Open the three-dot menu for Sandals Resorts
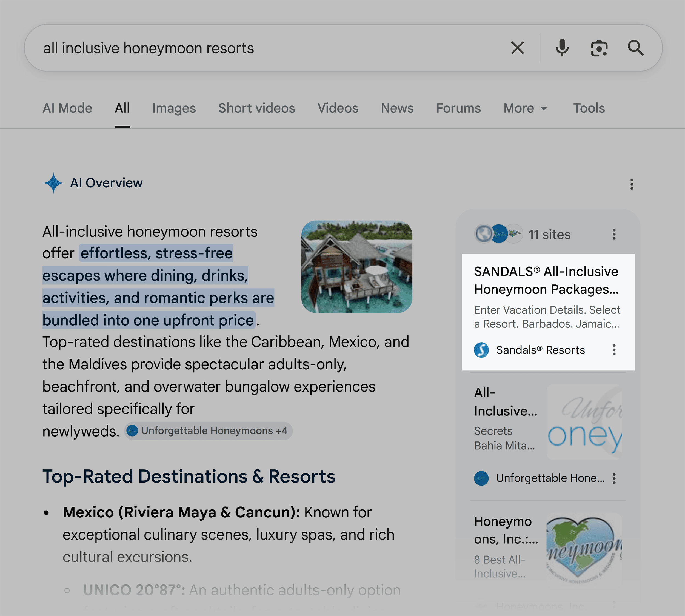Screen dimensions: 685x616 [x=614, y=350]
